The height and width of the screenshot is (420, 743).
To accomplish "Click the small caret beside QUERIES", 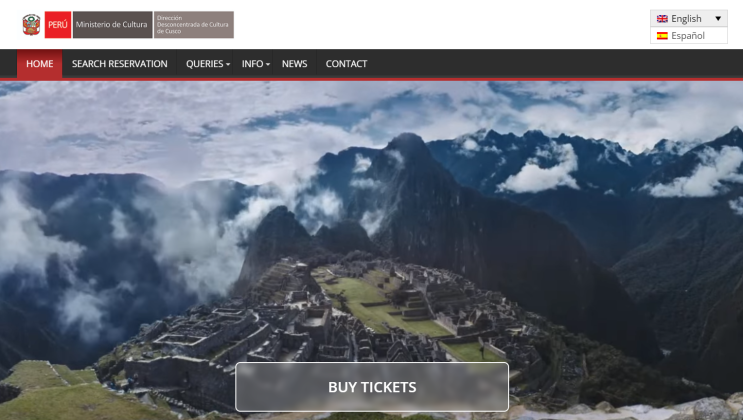I will click(x=228, y=64).
